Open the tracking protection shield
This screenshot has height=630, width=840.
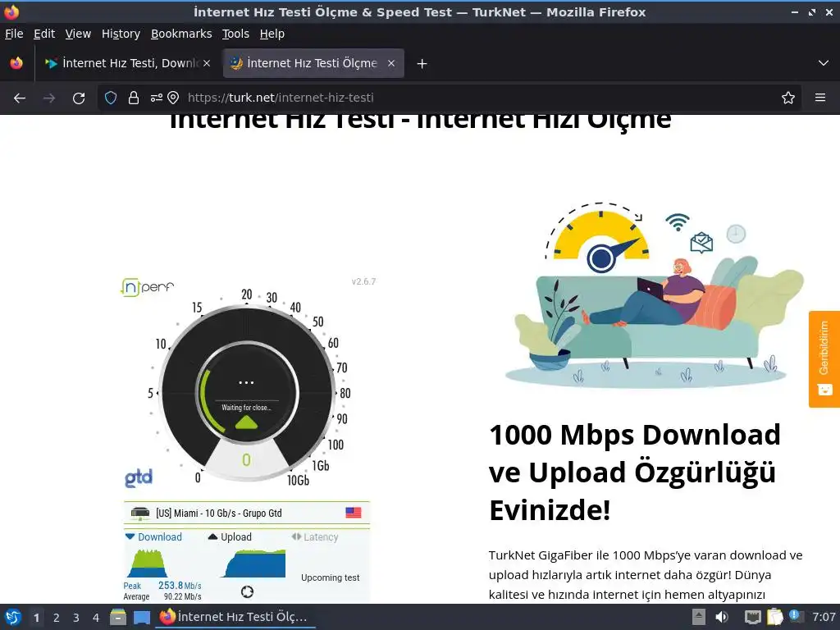111,98
